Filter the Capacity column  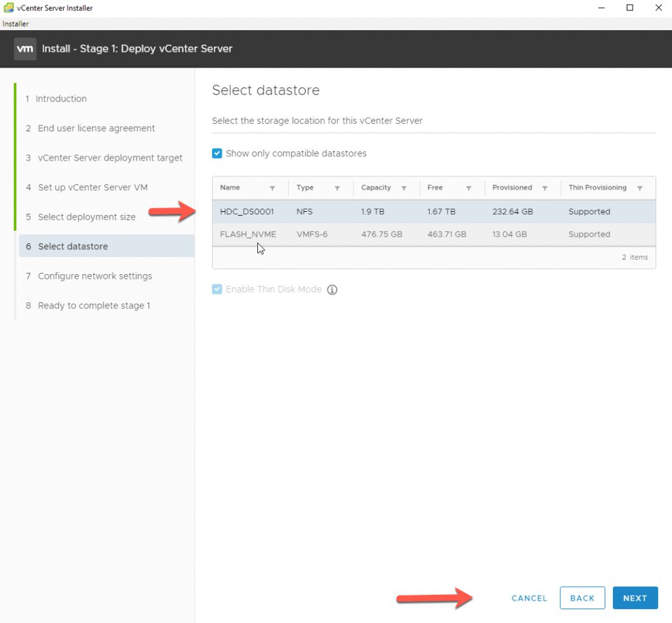click(x=404, y=188)
